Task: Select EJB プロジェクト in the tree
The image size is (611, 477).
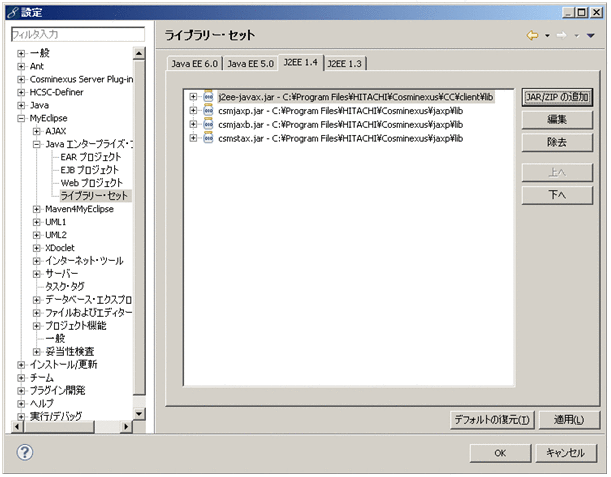Action: tap(90, 170)
